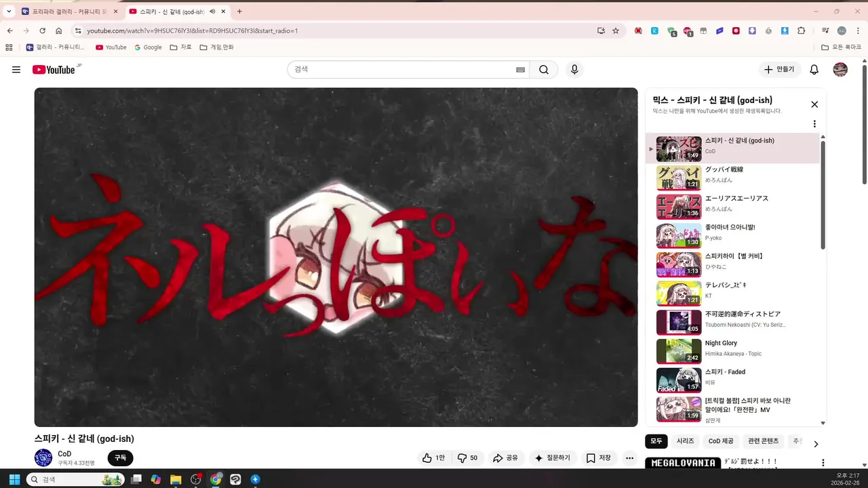Image resolution: width=868 pixels, height=488 pixels.
Task: Click the install app icon in address bar
Action: [x=601, y=30]
